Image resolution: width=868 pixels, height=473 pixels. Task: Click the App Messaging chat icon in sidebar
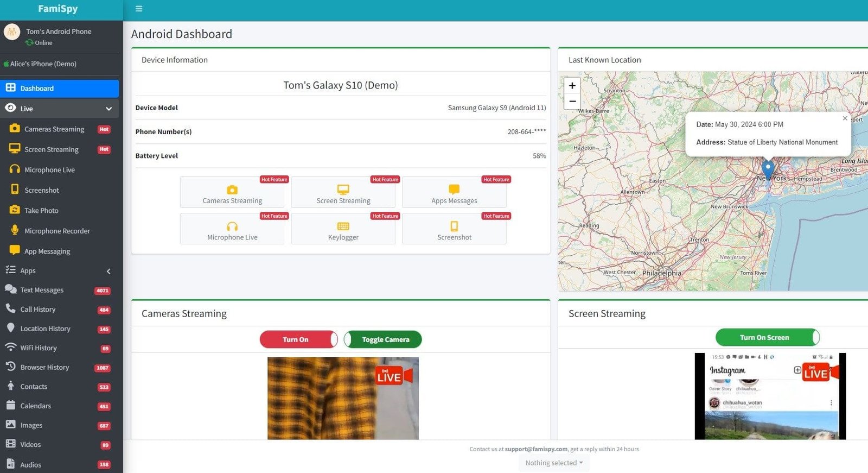pyautogui.click(x=15, y=250)
